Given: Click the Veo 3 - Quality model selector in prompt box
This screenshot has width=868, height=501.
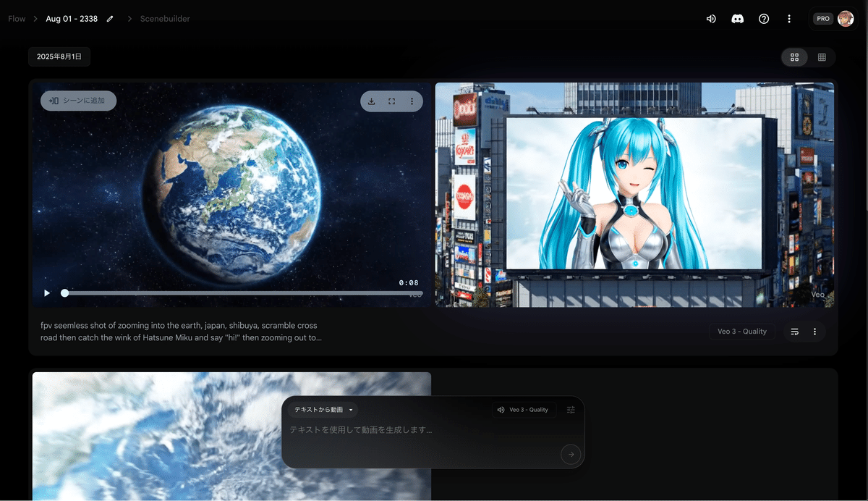Looking at the screenshot, I should (x=524, y=410).
